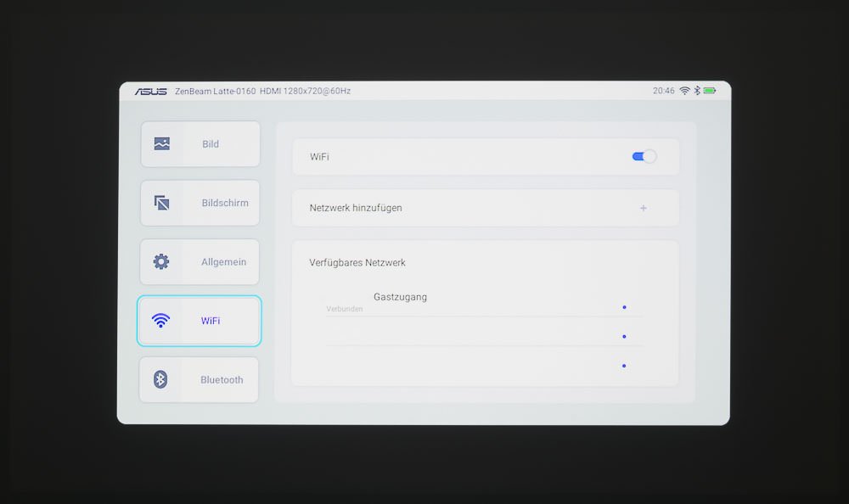Click the picture icon beside Bild
The height and width of the screenshot is (504, 849).
click(162, 143)
